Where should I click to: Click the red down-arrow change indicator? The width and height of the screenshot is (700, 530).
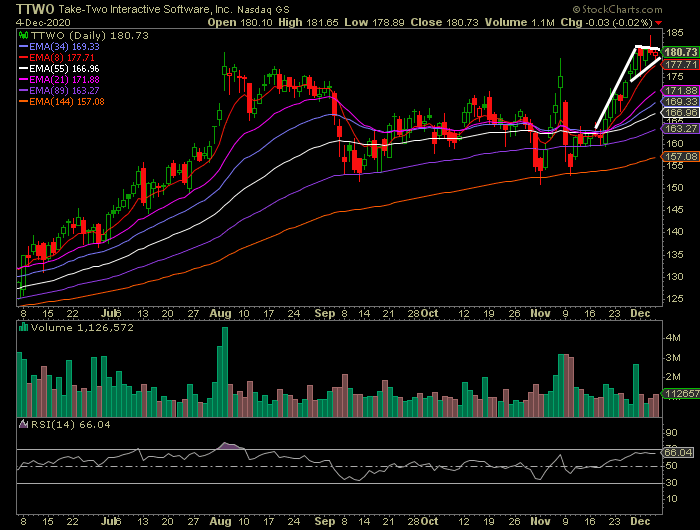[x=658, y=23]
